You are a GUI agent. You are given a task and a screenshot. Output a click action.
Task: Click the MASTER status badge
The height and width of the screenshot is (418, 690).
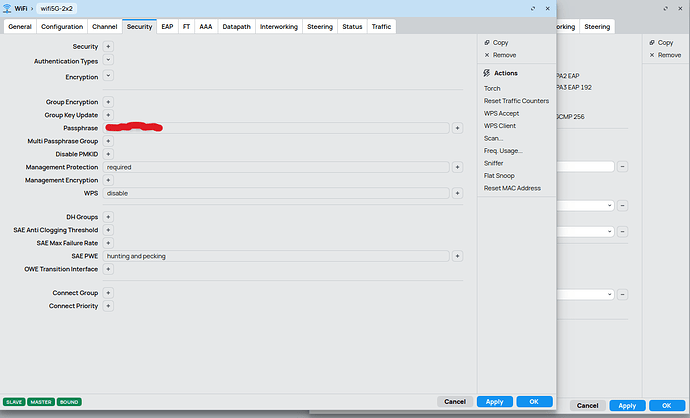(41, 402)
